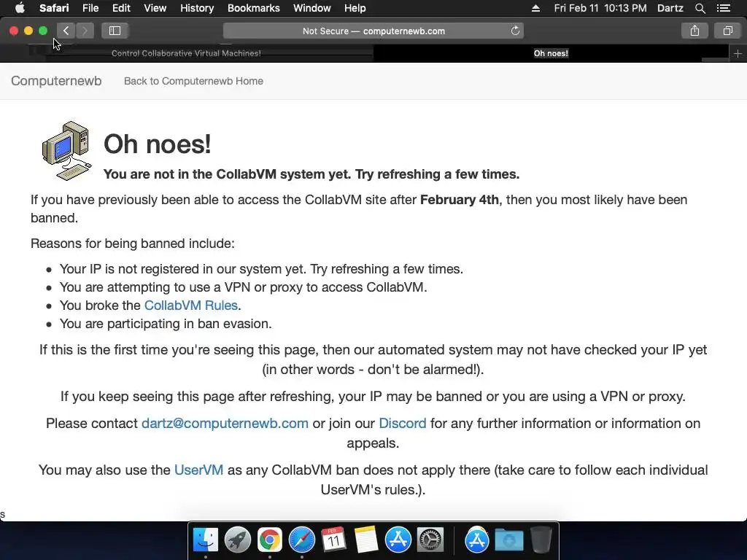The height and width of the screenshot is (560, 747).
Task: Show all tabs overview
Action: click(x=727, y=31)
